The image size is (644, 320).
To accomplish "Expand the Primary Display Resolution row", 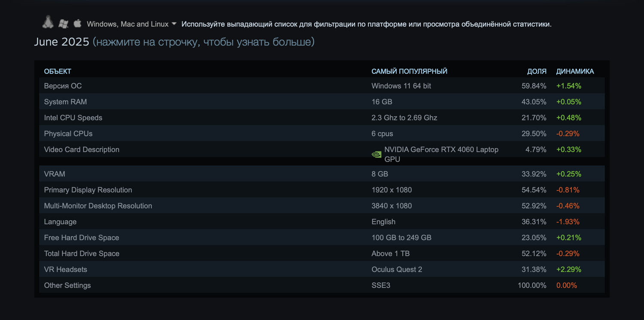I will pos(88,190).
